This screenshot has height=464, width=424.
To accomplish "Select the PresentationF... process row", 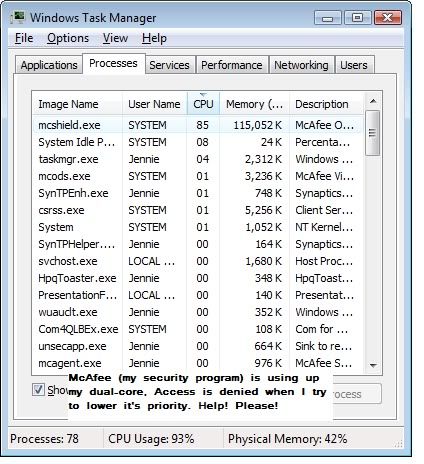I will [198, 295].
